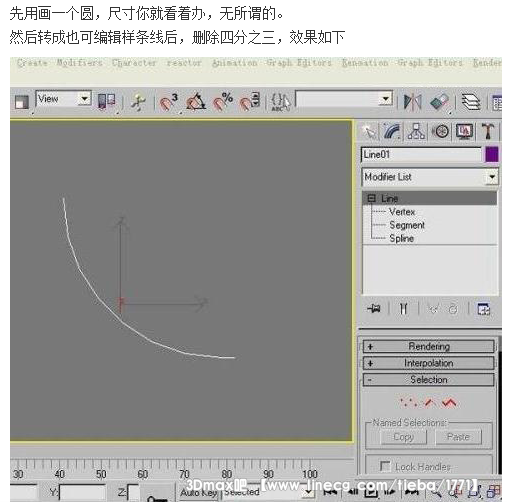Expand the Rendering rollout
The width and height of the screenshot is (507, 502).
(x=429, y=346)
